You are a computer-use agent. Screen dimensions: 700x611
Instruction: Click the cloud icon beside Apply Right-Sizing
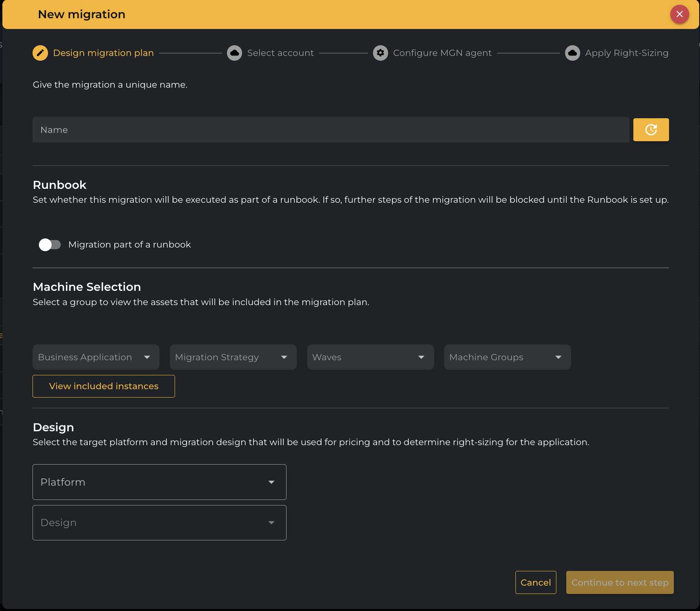[x=573, y=53]
